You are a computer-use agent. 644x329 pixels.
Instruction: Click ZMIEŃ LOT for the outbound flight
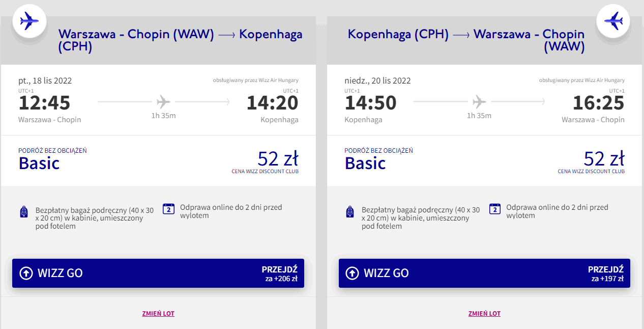[x=158, y=314]
